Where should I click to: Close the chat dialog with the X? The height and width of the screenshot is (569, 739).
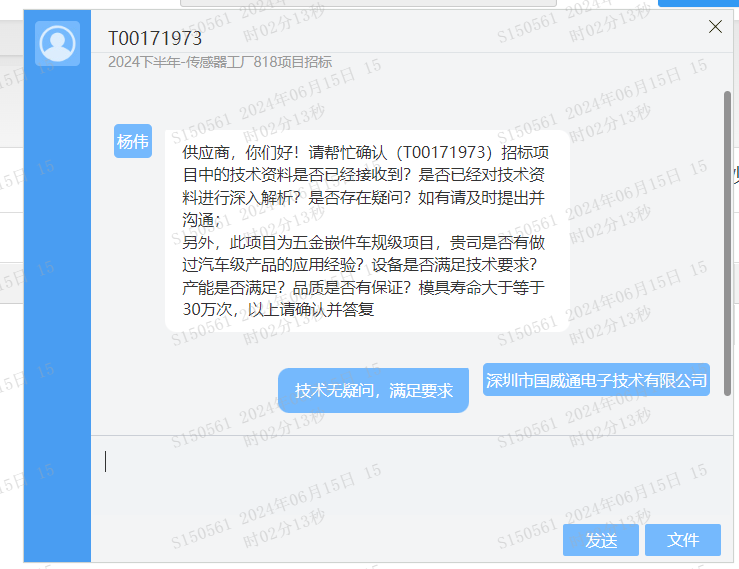click(715, 27)
